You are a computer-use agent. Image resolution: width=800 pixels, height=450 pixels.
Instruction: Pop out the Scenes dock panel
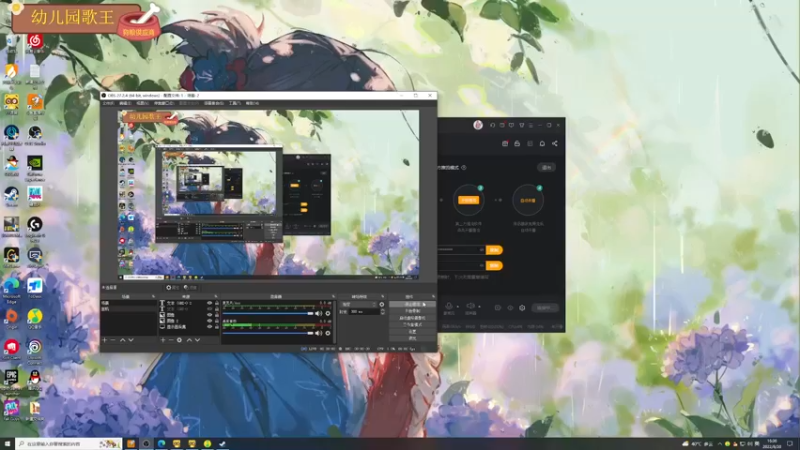154,296
